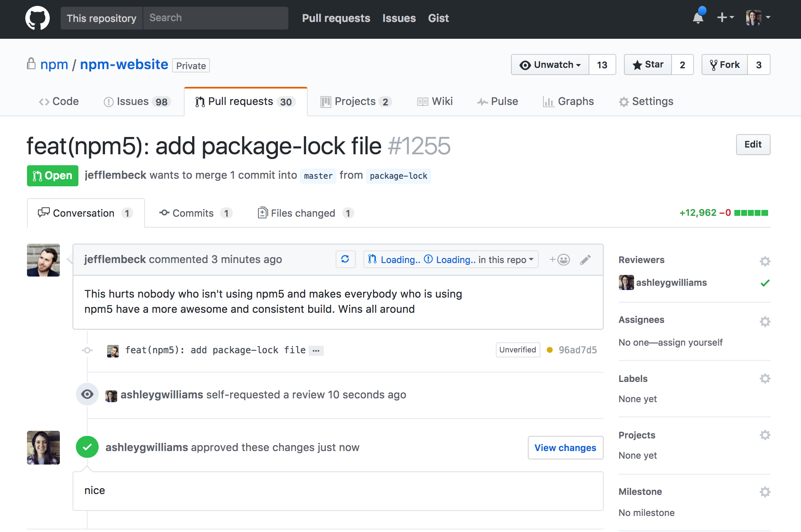This screenshot has width=801, height=532.
Task: Click the green diffstat bar
Action: pyautogui.click(x=751, y=213)
